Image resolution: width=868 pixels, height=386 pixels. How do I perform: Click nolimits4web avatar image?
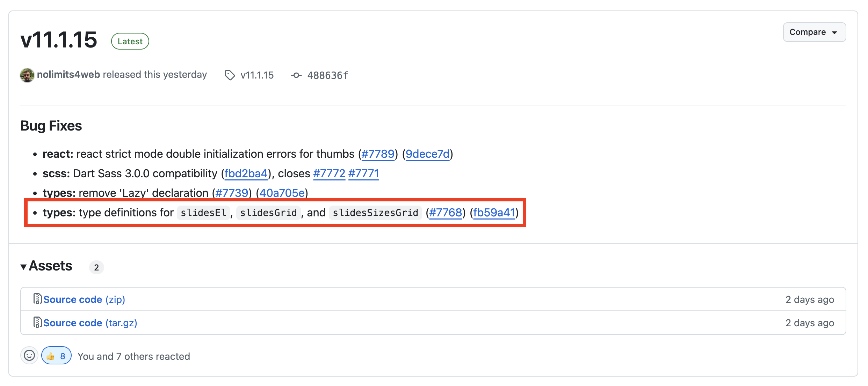coord(27,75)
